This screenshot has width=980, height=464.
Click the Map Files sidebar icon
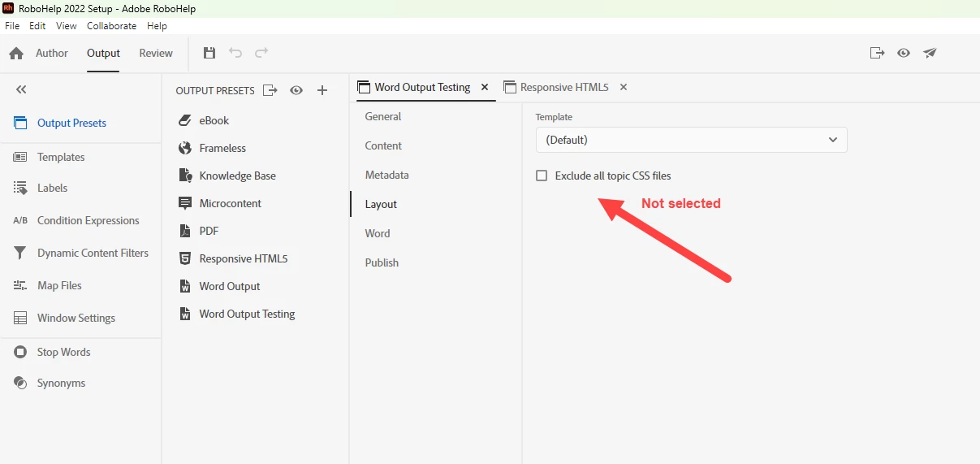[x=20, y=285]
